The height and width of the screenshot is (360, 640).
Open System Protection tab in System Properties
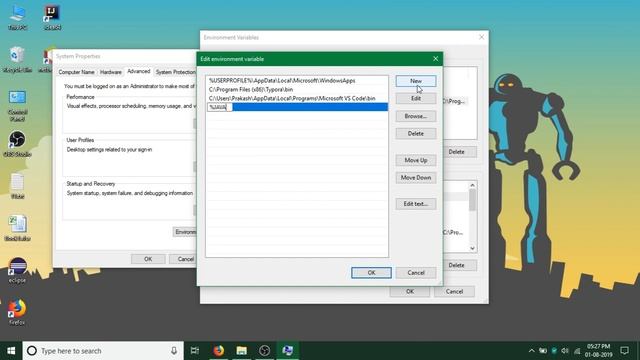175,72
